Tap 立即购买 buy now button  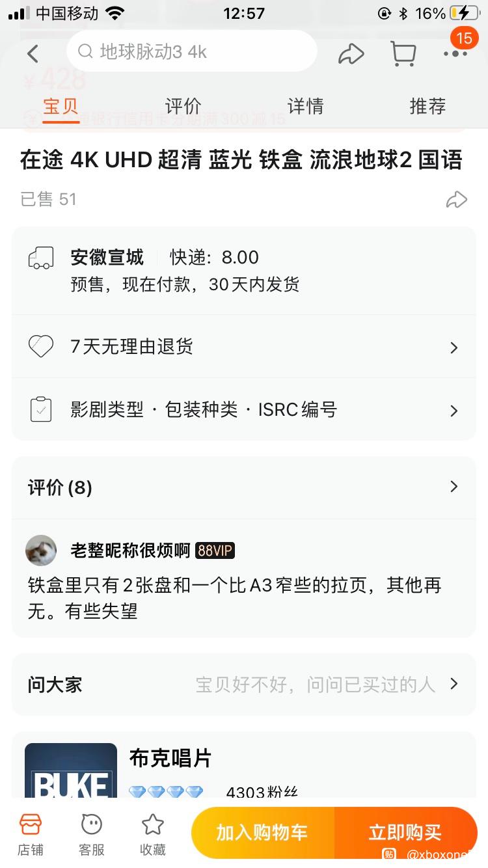click(x=405, y=832)
